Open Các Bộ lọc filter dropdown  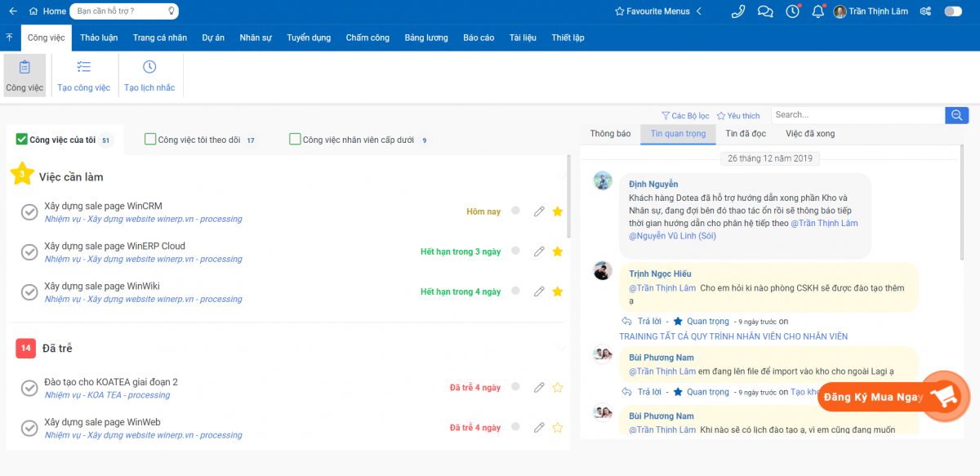(685, 116)
